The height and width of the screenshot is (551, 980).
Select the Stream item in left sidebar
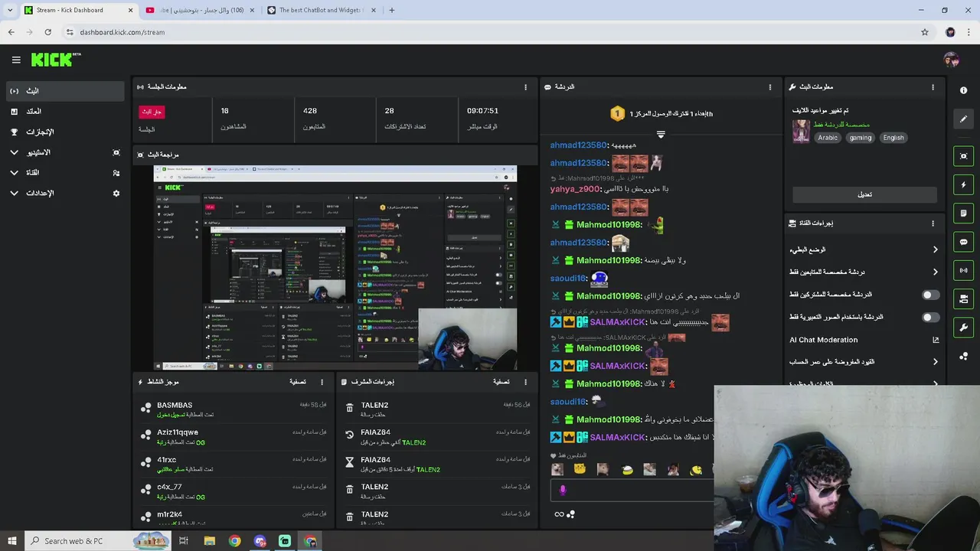click(x=64, y=91)
